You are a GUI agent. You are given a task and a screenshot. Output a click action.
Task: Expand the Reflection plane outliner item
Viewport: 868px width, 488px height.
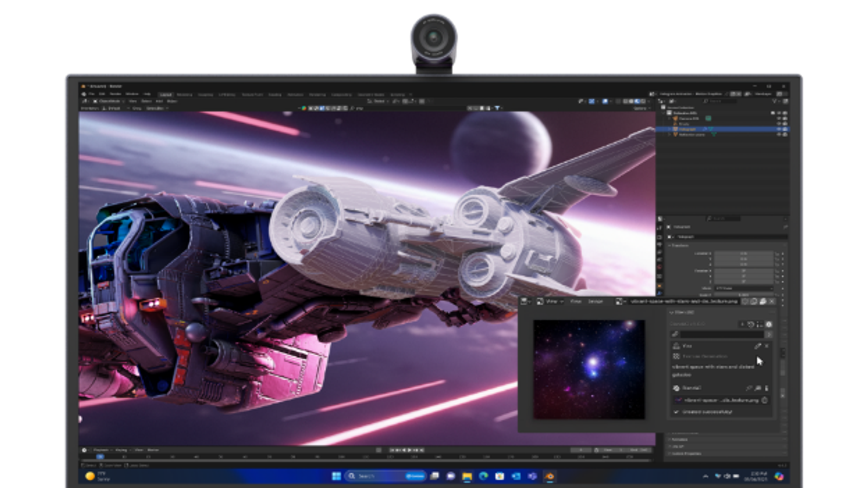(x=670, y=134)
